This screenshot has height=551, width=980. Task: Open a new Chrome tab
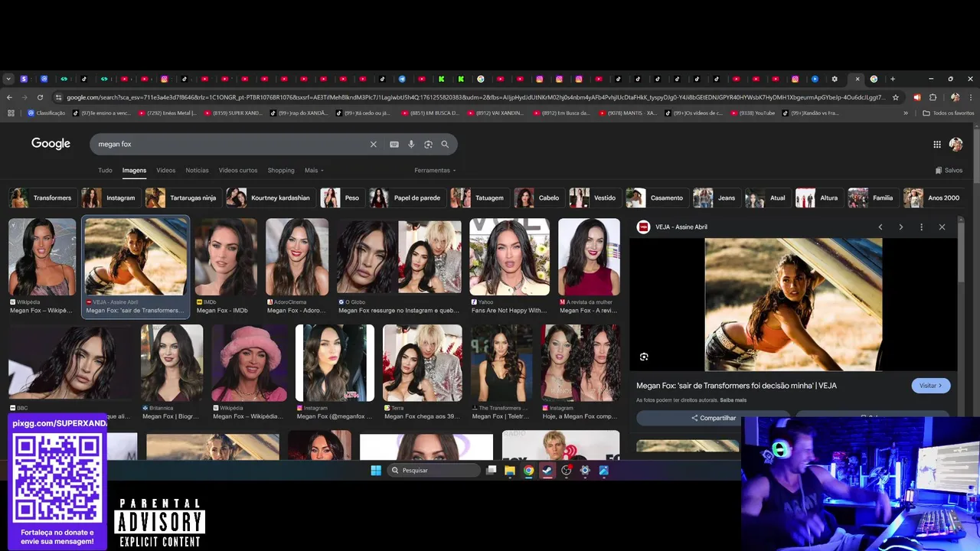point(893,79)
